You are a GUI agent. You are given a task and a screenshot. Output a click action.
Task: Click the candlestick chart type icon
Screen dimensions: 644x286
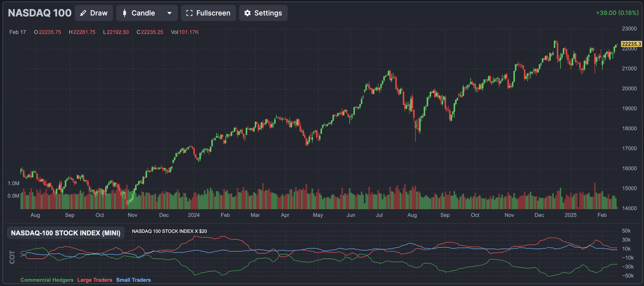pyautogui.click(x=125, y=13)
